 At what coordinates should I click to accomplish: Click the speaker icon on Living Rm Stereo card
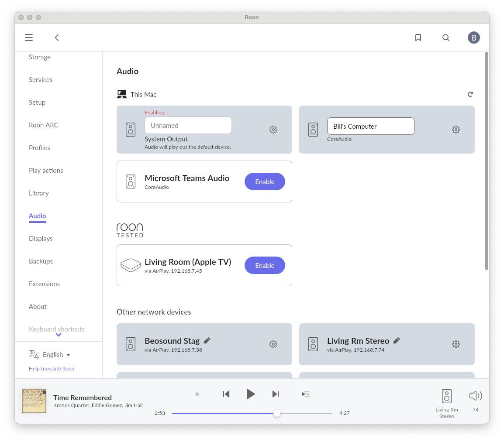pyautogui.click(x=313, y=344)
